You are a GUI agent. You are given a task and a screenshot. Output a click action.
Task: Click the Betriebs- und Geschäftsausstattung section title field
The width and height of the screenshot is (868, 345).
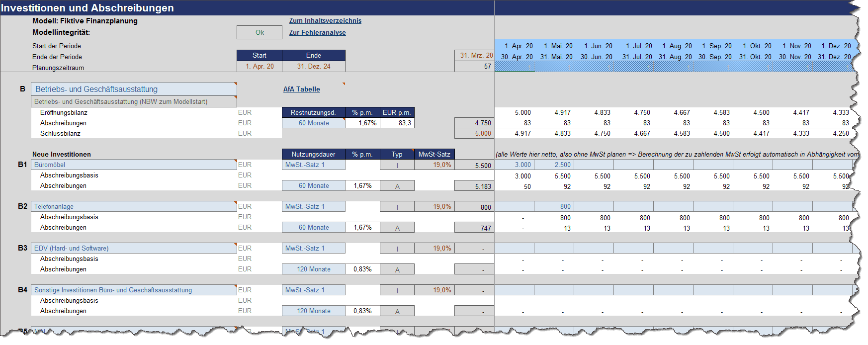(x=133, y=89)
